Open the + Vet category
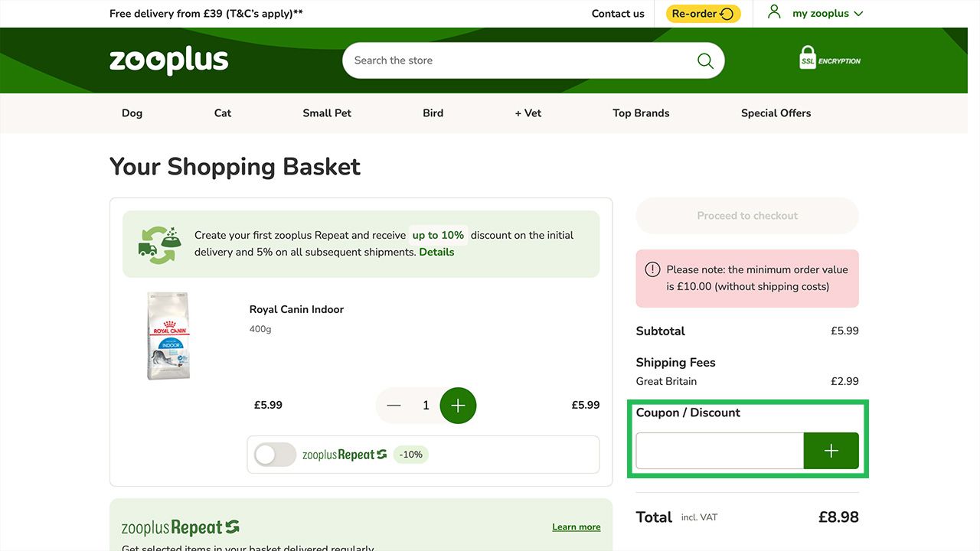980x551 pixels. click(x=528, y=112)
